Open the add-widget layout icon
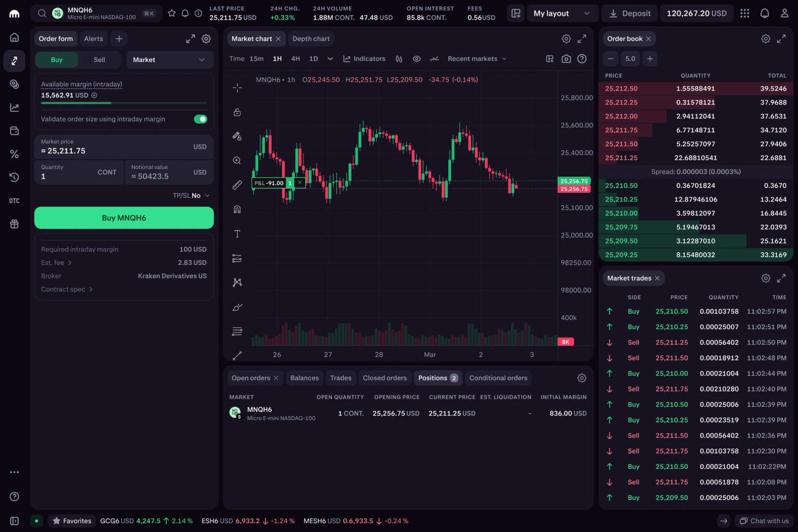Image resolution: width=798 pixels, height=532 pixels. (516, 14)
